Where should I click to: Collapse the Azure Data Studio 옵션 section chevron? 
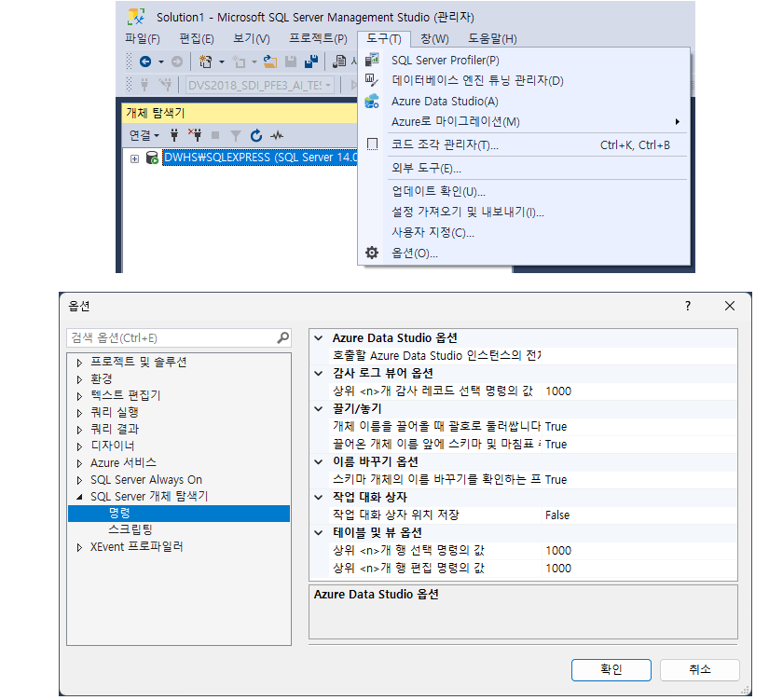click(319, 338)
